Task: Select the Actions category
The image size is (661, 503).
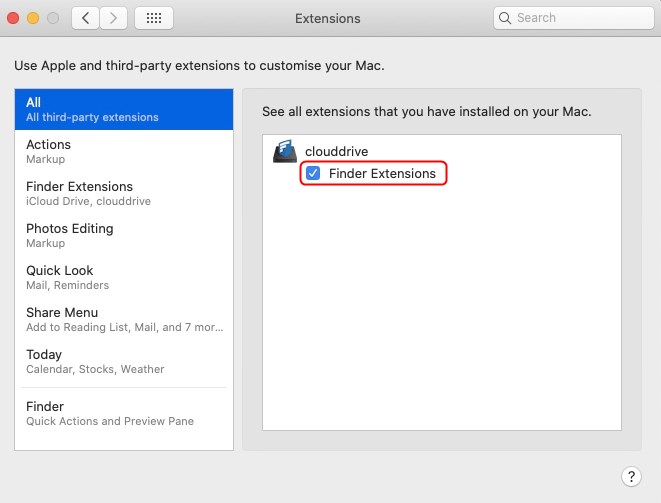Action: pos(124,151)
